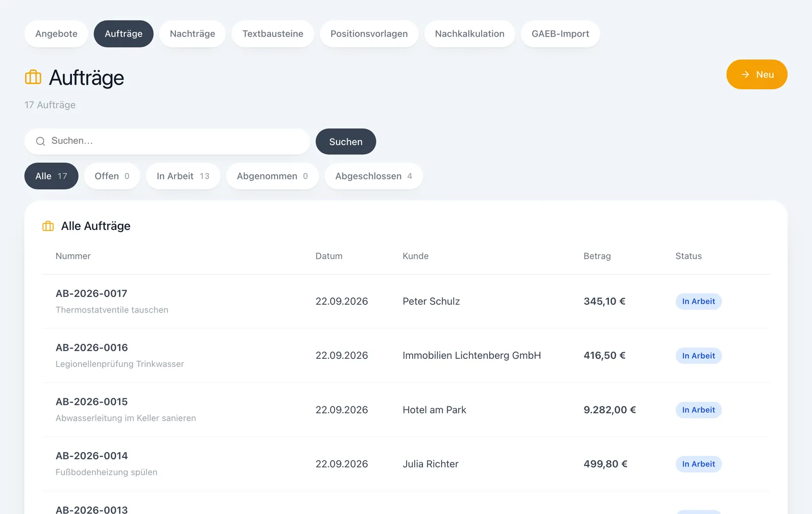The height and width of the screenshot is (514, 812).
Task: Select the Alle 17 filter
Action: pos(51,176)
